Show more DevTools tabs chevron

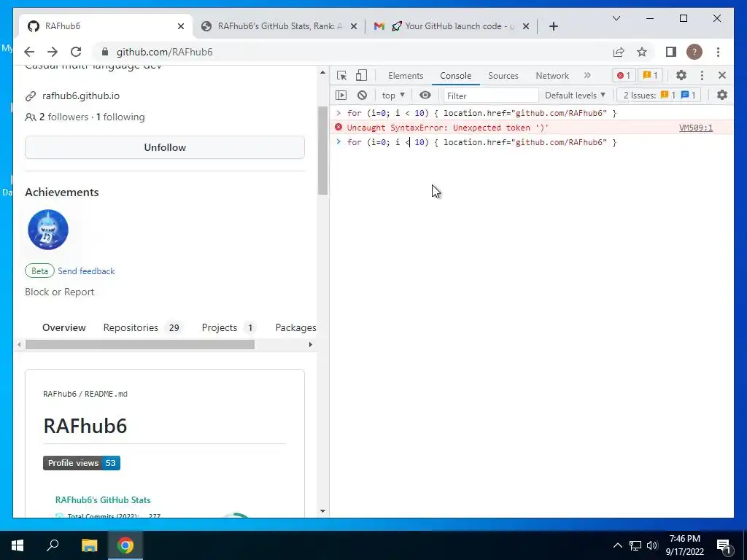(x=587, y=75)
